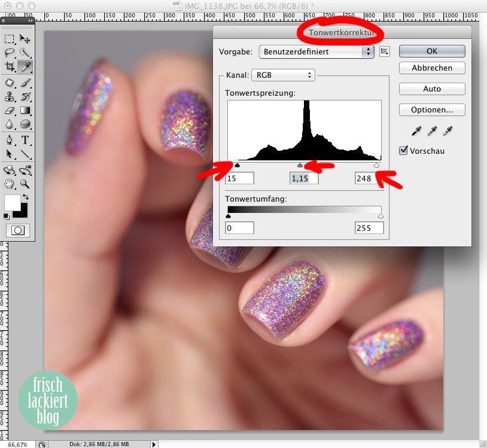
Task: Select the Pen tool
Action: 10,140
